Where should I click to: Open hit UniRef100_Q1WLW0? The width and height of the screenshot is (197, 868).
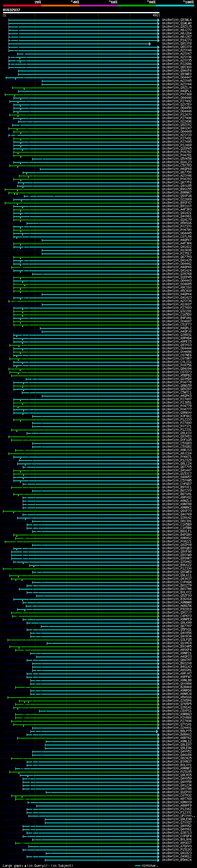pyautogui.click(x=177, y=23)
